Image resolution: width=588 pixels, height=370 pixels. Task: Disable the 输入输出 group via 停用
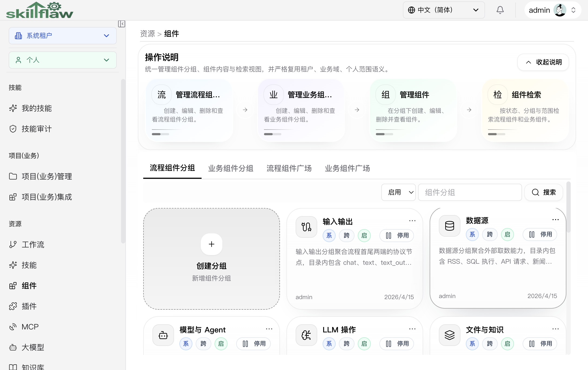(x=397, y=236)
